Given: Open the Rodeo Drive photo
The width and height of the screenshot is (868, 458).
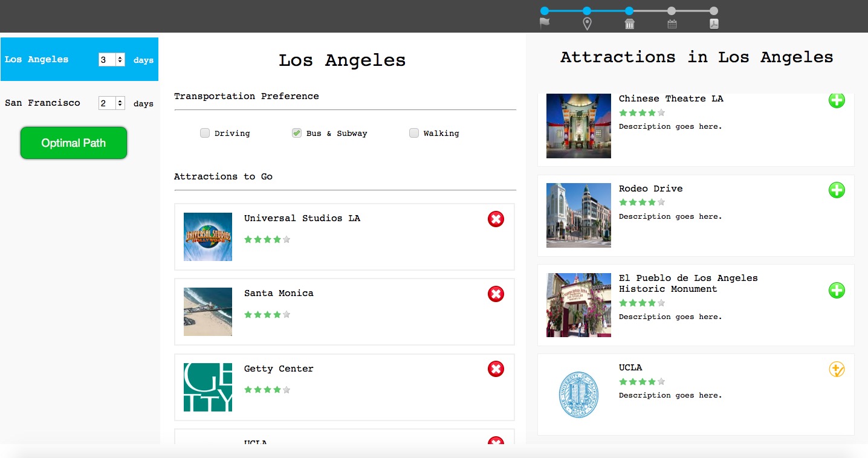Looking at the screenshot, I should point(578,215).
